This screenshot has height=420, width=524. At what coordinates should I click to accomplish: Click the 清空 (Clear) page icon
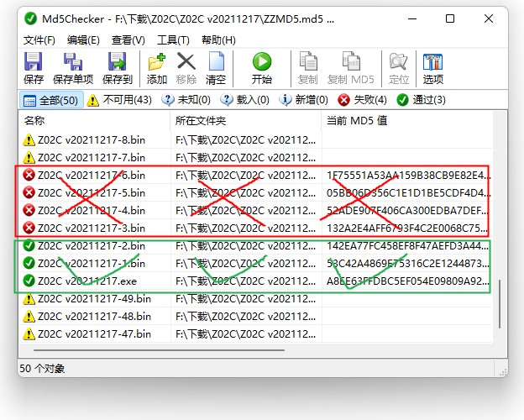(216, 67)
